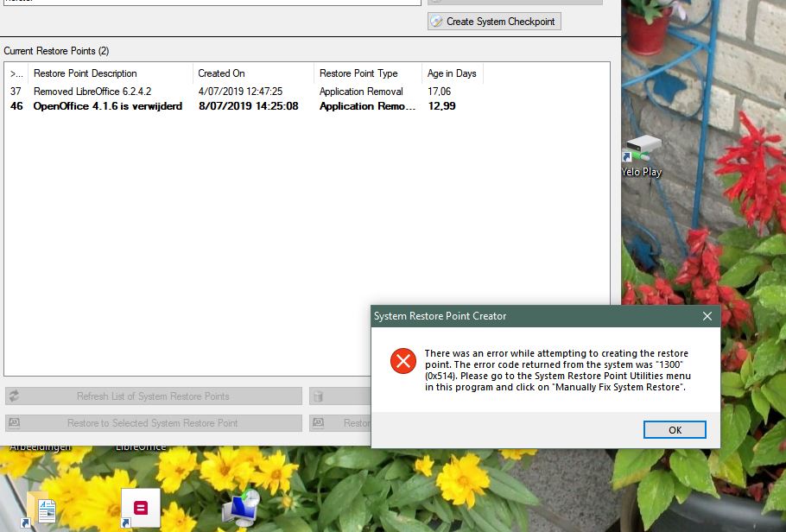786x532 pixels.
Task: Click Restore to Selected System Restore Point
Action: point(154,423)
